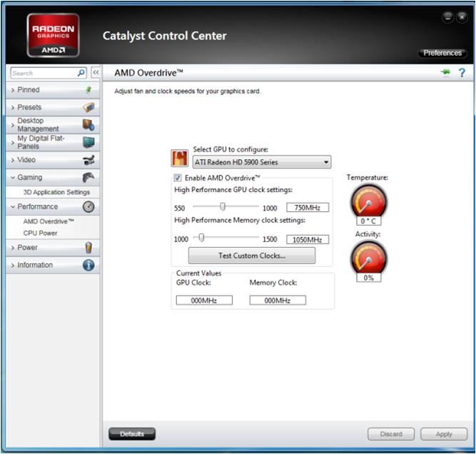476x454 pixels.
Task: Click the current Memory Clock 000MHz field
Action: [278, 300]
